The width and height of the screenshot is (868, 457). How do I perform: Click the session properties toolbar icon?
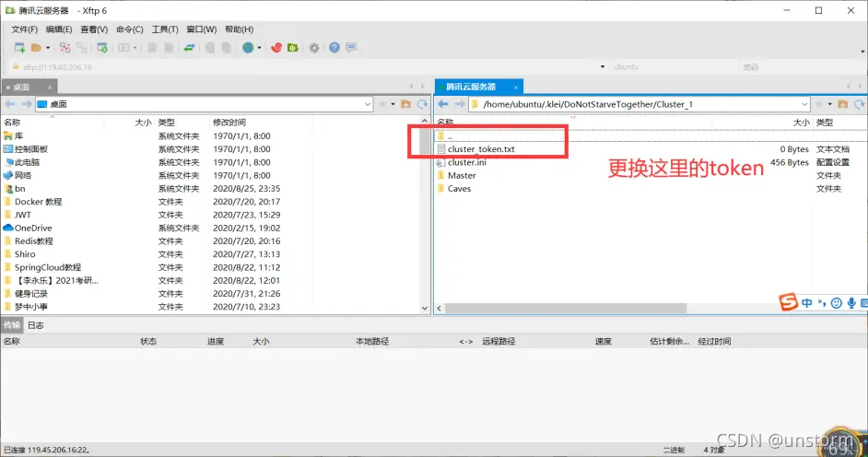(x=102, y=48)
